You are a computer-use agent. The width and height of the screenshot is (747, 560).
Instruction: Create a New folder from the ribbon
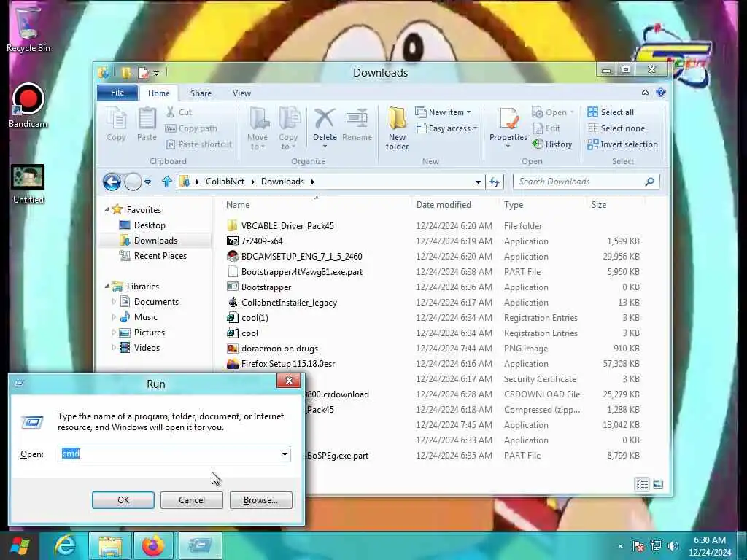click(397, 128)
